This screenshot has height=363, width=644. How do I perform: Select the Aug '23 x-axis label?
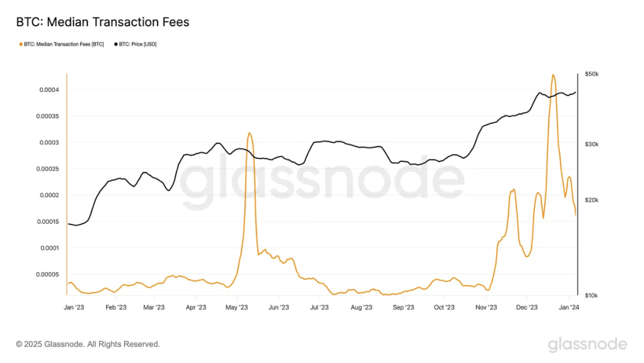coord(361,307)
